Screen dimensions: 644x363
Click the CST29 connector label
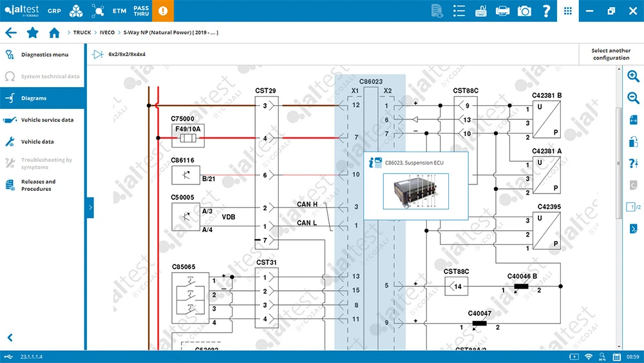click(265, 90)
